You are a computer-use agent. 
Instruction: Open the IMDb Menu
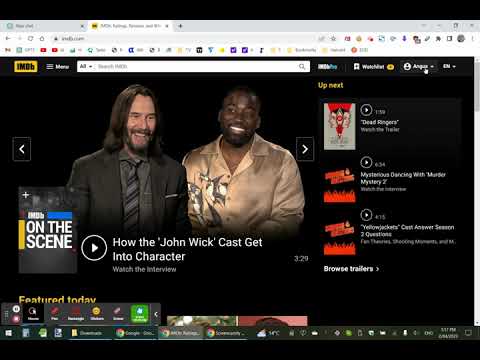(58, 67)
